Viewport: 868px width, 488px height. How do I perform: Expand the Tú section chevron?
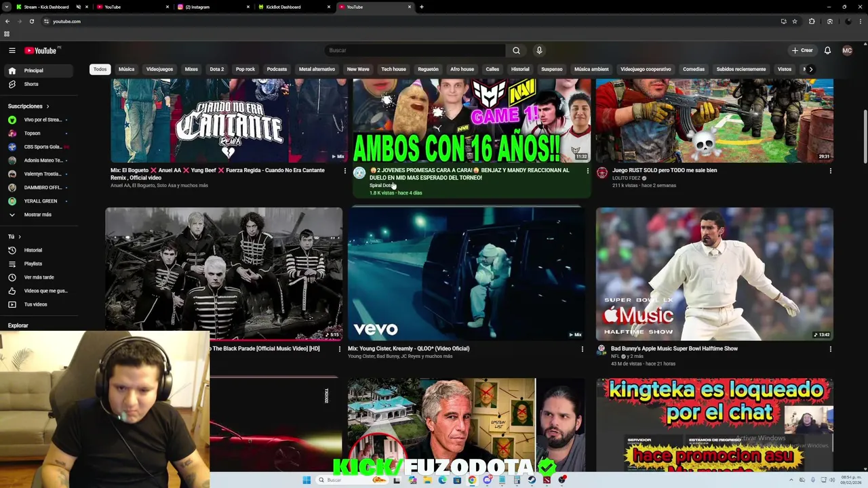[20, 237]
